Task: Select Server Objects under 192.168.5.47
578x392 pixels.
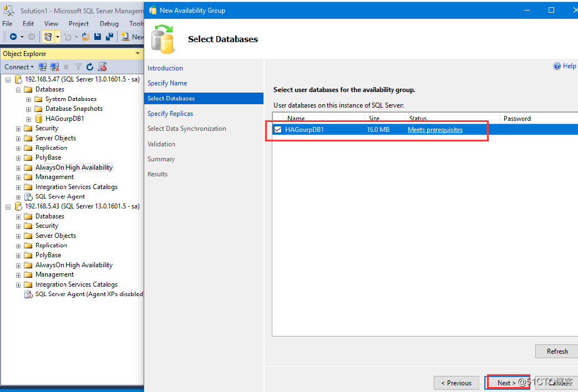Action: [x=55, y=138]
